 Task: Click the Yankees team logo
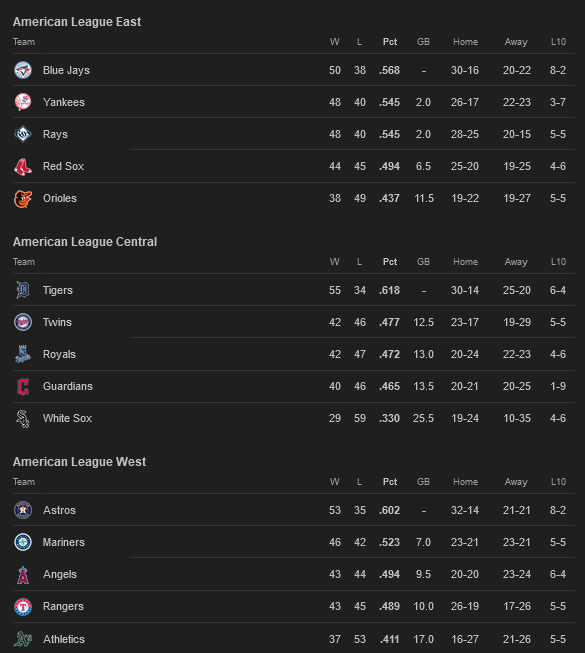23,102
